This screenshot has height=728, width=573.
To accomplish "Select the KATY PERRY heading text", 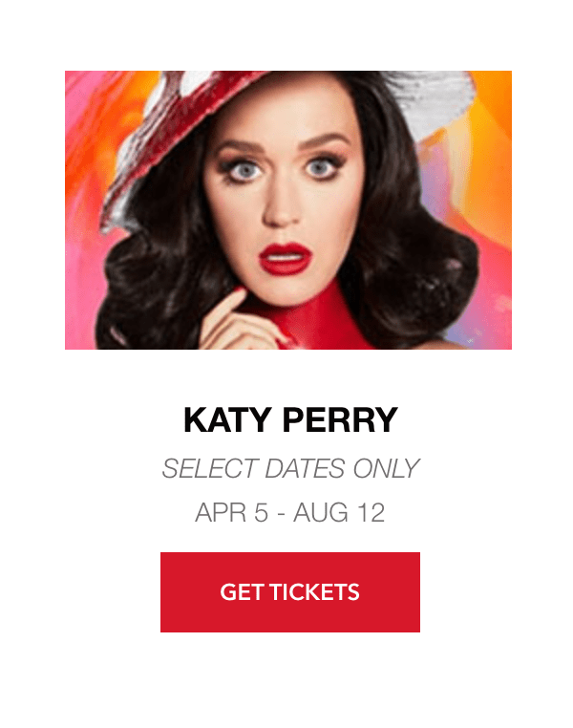I will [x=290, y=419].
